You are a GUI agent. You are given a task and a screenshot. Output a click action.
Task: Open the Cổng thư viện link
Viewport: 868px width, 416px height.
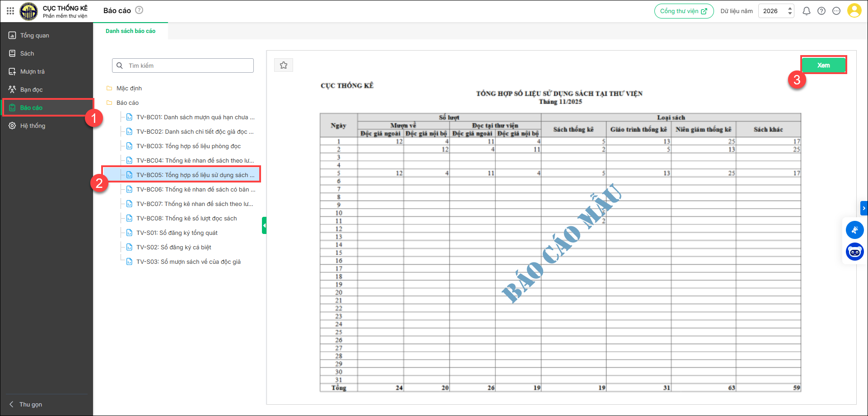683,11
